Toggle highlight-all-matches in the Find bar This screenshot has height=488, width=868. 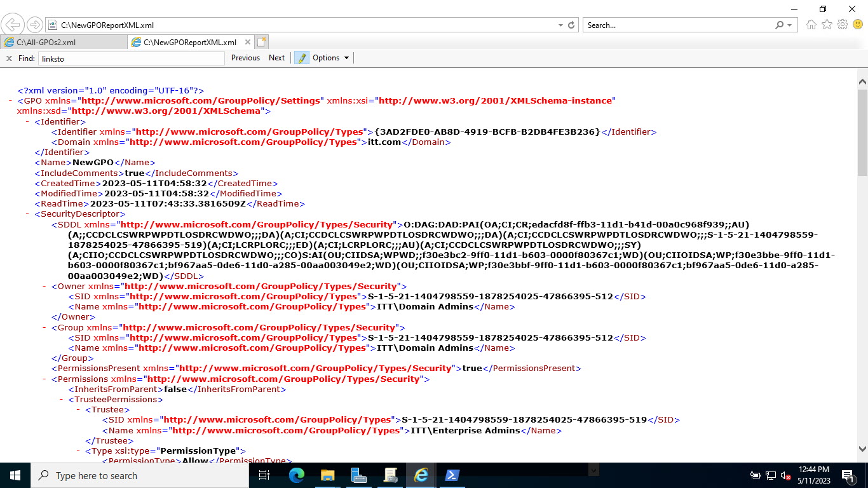coord(301,57)
